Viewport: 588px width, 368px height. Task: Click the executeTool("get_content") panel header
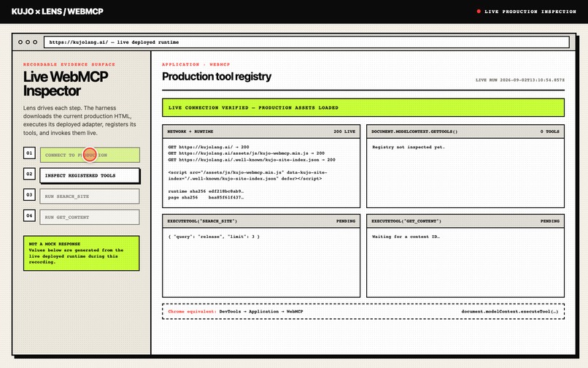click(465, 221)
